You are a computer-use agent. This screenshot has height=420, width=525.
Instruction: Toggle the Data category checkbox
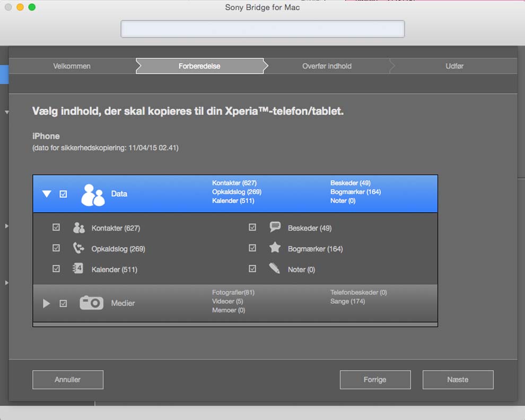point(63,194)
